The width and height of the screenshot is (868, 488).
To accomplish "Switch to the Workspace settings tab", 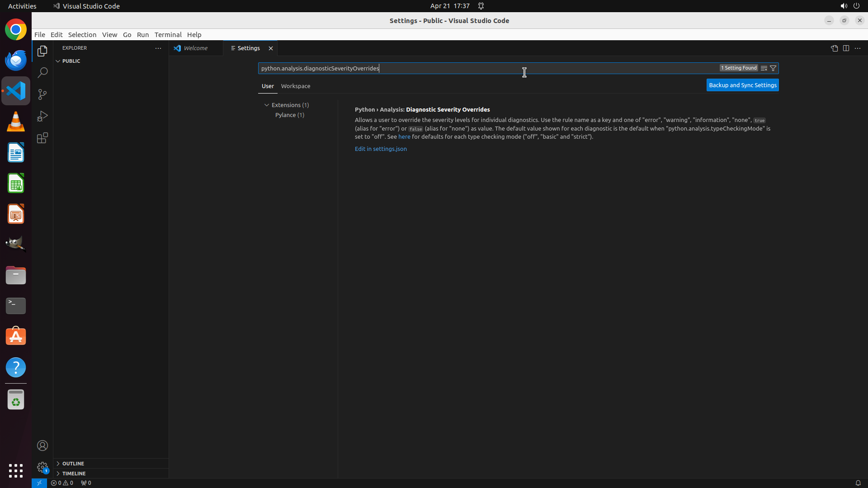I will pos(296,86).
